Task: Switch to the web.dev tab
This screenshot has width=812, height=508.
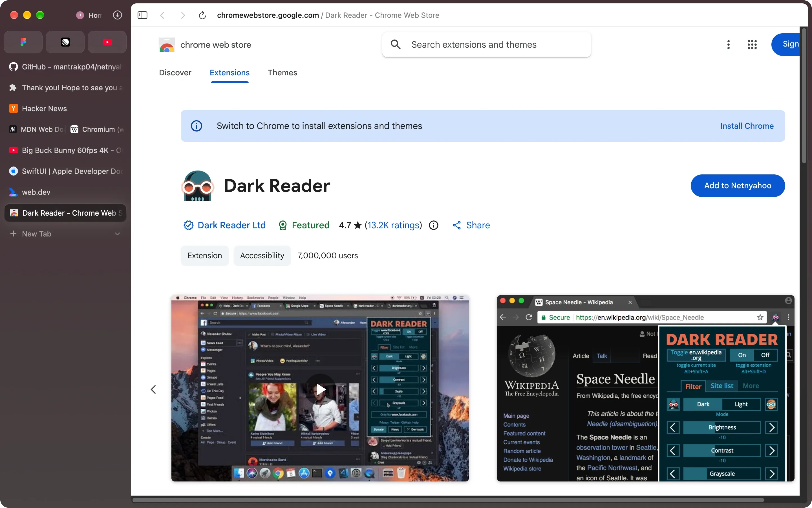Action: [x=65, y=192]
